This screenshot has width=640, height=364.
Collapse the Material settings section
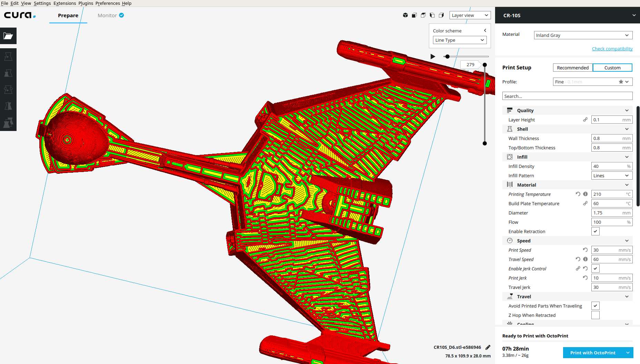[x=568, y=185]
